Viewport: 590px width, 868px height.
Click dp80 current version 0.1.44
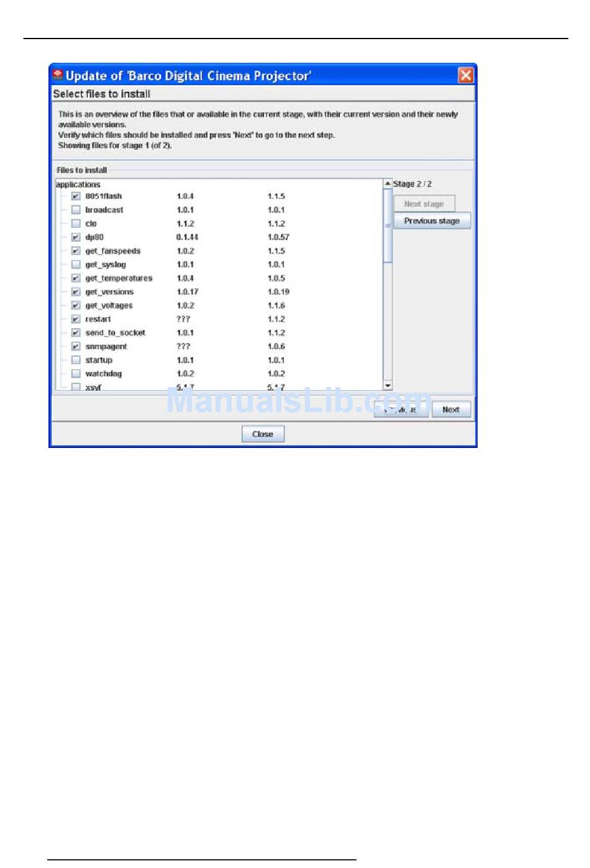coord(187,237)
